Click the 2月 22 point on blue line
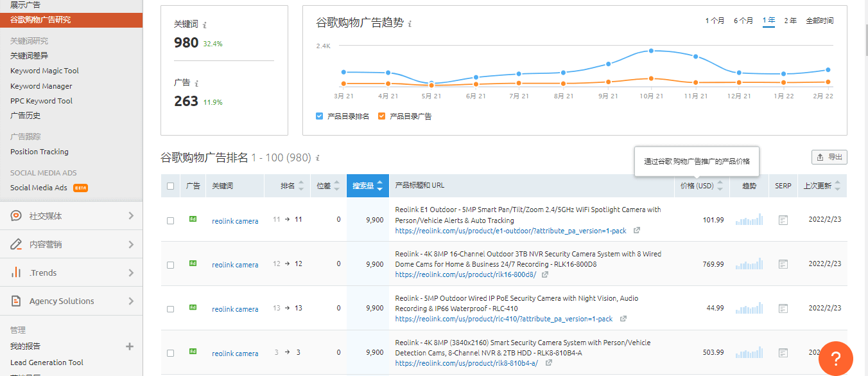The height and width of the screenshot is (376, 868). click(x=828, y=69)
